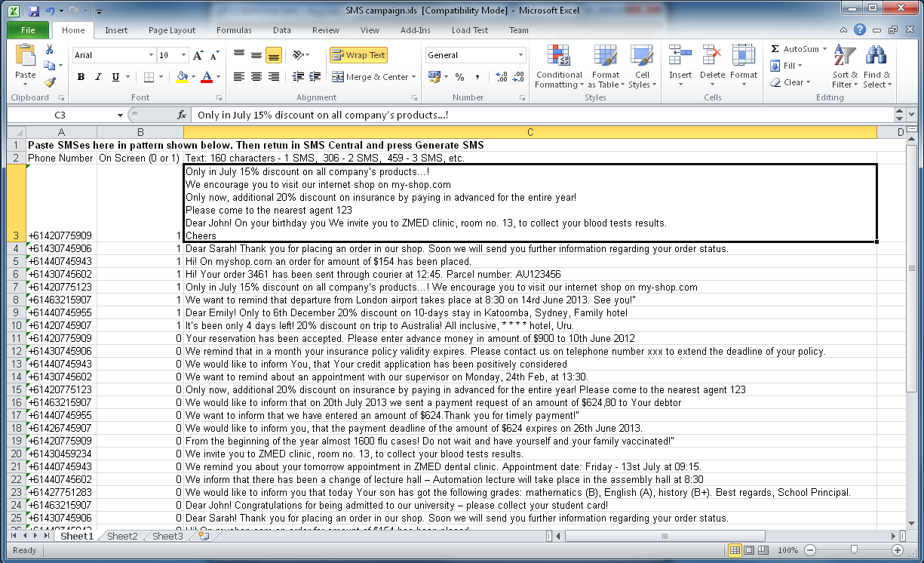Image resolution: width=924 pixels, height=563 pixels.
Task: Open the Load Test ribbon tab
Action: coord(470,30)
